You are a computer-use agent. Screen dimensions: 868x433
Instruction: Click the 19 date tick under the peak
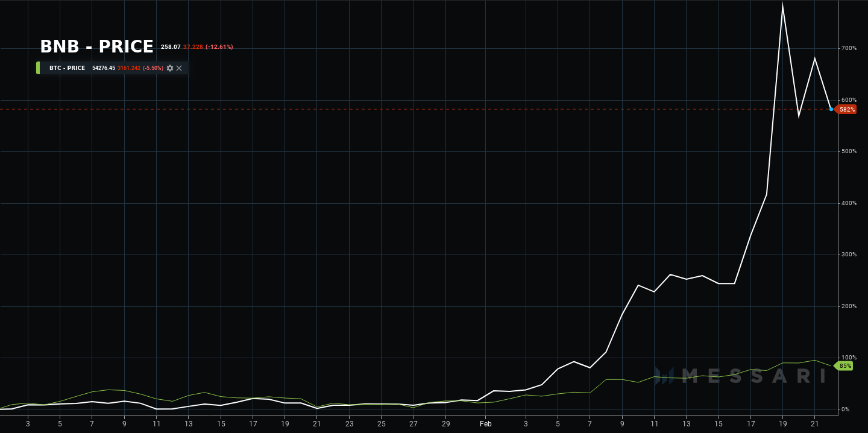pos(783,424)
